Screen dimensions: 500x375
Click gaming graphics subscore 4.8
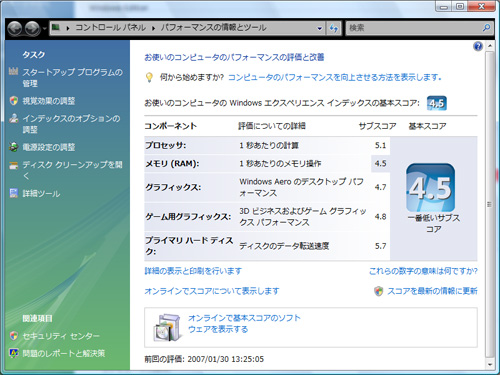pyautogui.click(x=380, y=217)
